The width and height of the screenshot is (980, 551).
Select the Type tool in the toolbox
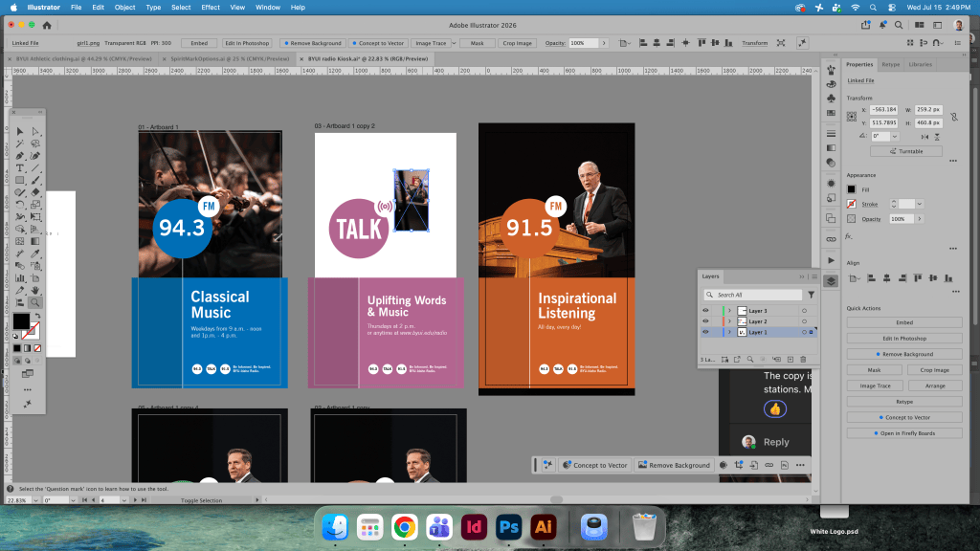click(20, 168)
